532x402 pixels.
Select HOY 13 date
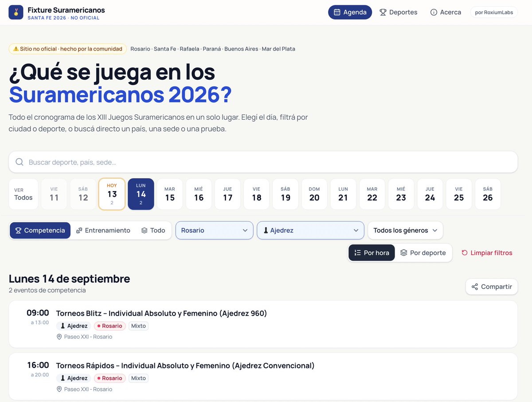click(x=112, y=194)
